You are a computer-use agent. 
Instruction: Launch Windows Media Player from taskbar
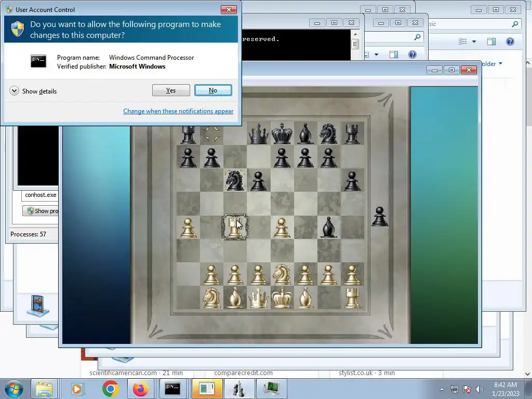pos(77,389)
